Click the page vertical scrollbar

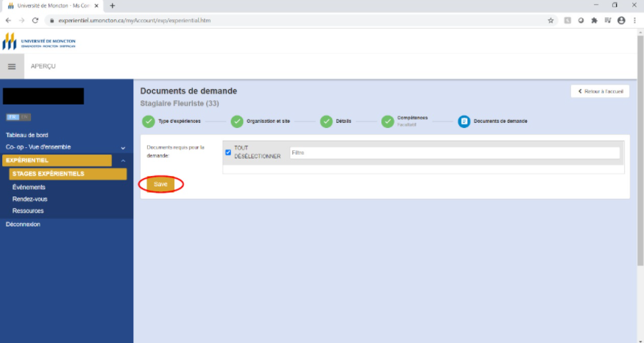pos(640,151)
